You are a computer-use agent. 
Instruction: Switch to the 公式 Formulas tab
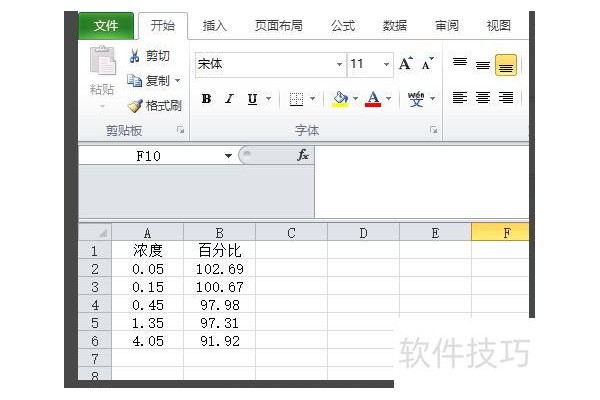pos(343,26)
